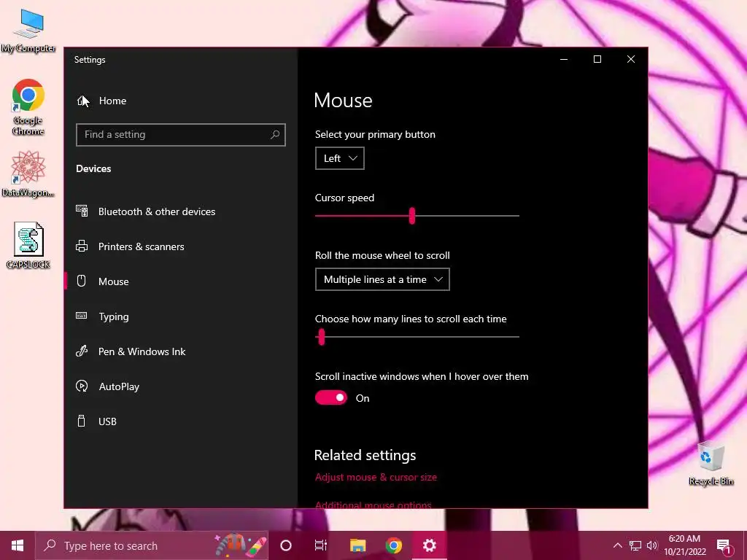Viewport: 747px width, 560px height.
Task: Select the My Computer desktop icon
Action: click(x=28, y=31)
